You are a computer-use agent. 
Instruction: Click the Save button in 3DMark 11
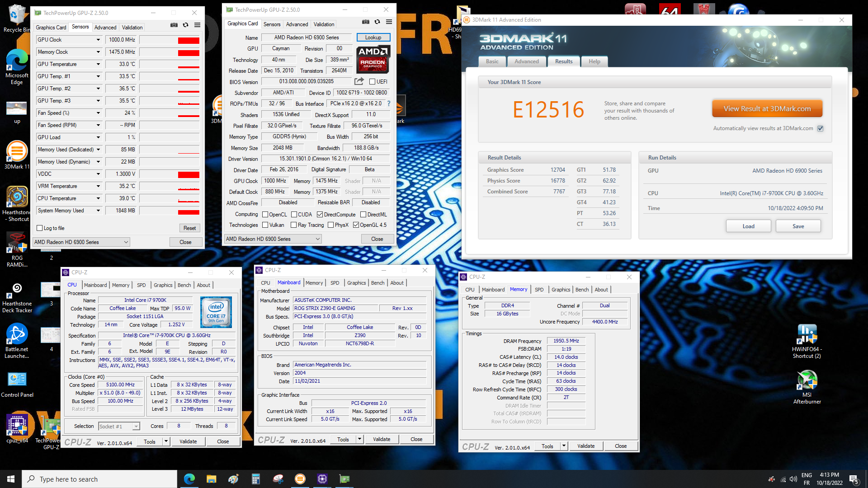pos(798,226)
